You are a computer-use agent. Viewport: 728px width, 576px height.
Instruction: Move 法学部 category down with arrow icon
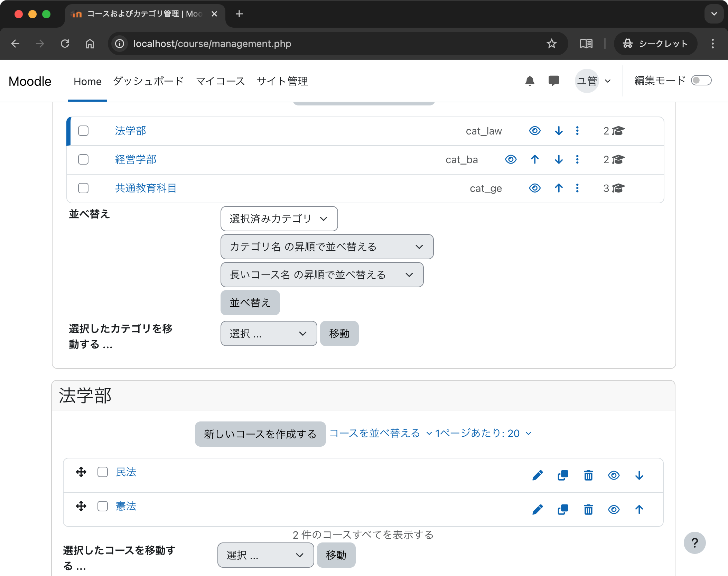[558, 131]
